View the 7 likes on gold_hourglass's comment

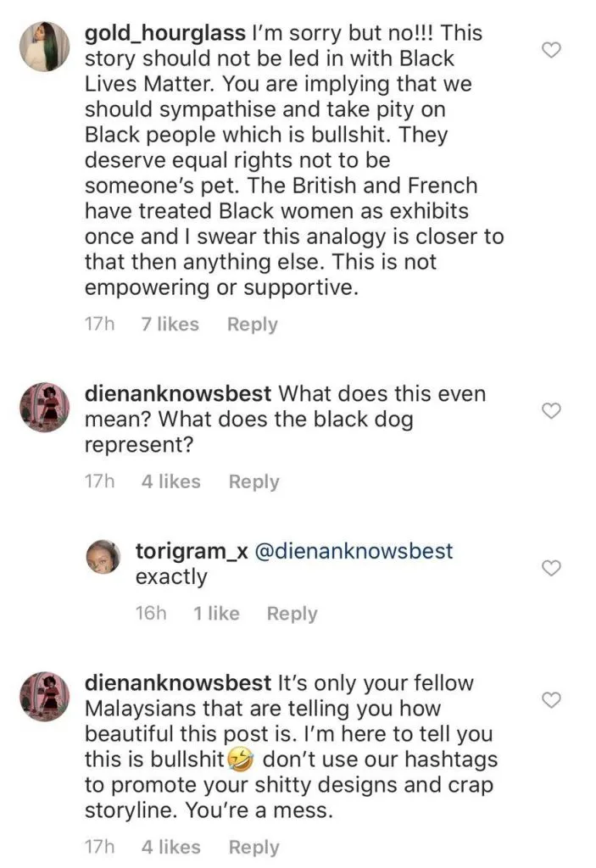(x=170, y=324)
